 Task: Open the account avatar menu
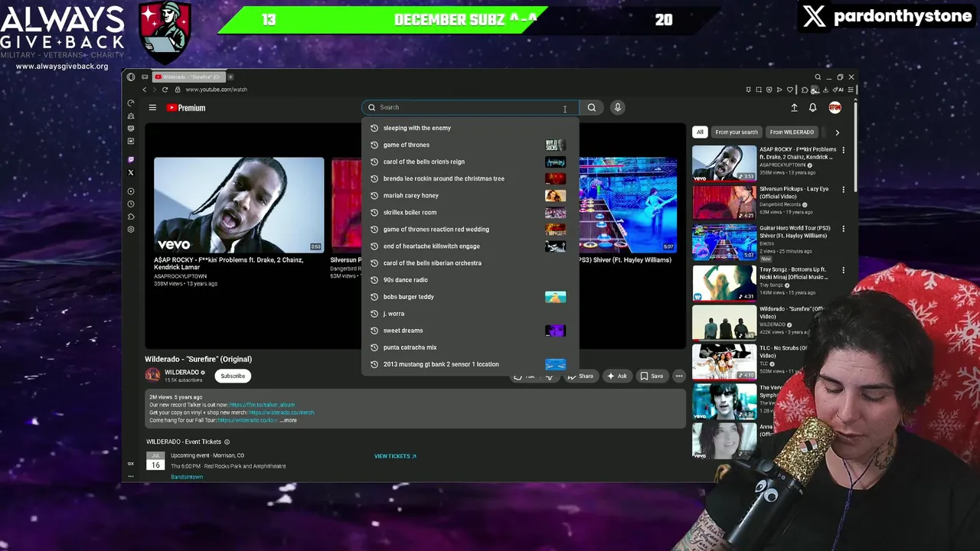click(x=835, y=108)
